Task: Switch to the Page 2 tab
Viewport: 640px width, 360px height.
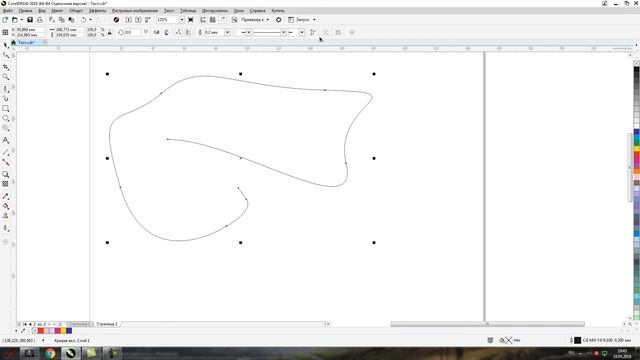Action: coord(107,324)
